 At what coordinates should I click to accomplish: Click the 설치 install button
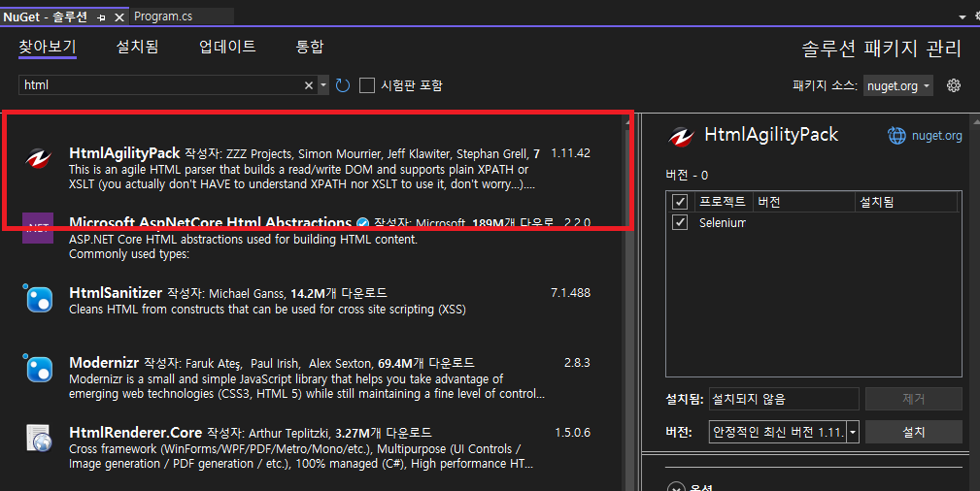(x=913, y=432)
